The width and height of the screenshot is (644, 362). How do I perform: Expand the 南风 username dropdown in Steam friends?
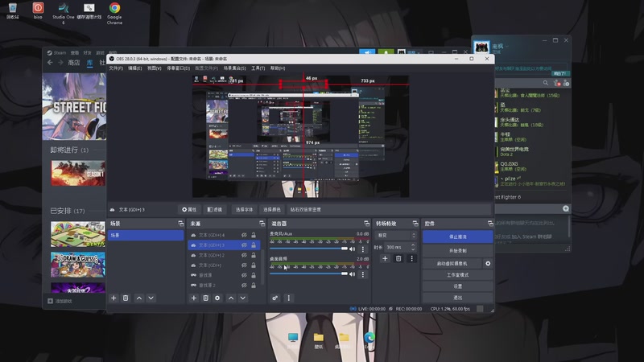click(508, 47)
